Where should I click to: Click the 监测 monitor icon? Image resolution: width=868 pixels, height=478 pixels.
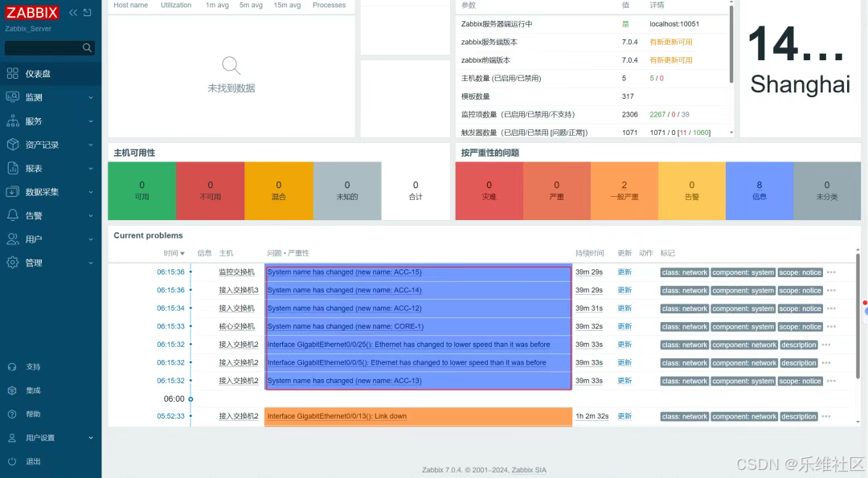[x=13, y=97]
